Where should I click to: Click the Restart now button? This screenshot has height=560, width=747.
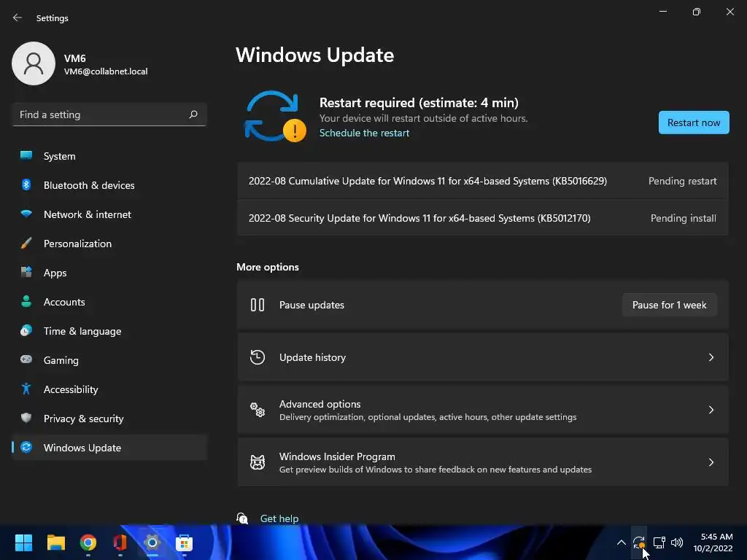coord(694,122)
